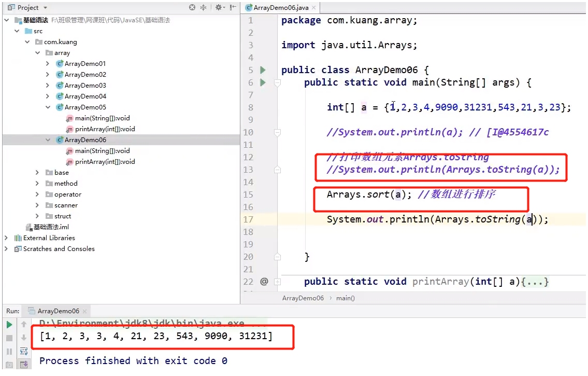Image resolution: width=588 pixels, height=376 pixels.
Task: Toggle soft-wrap in run console
Action: (x=24, y=351)
